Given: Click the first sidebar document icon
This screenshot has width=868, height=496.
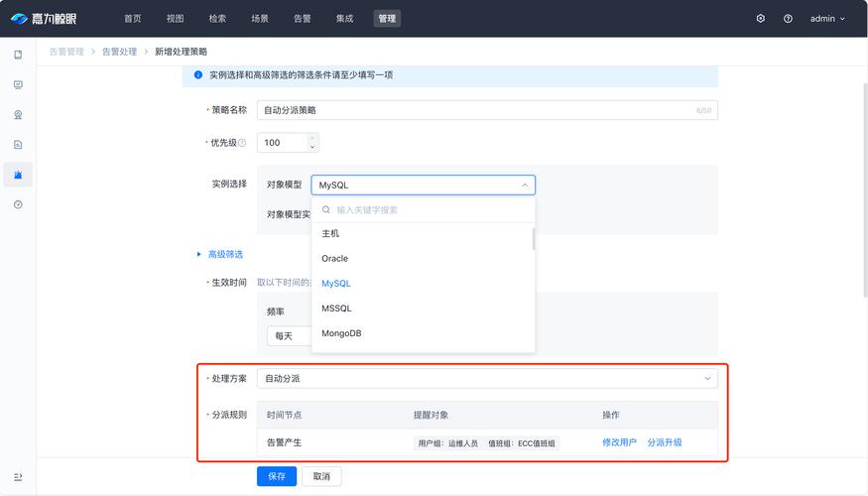Looking at the screenshot, I should (18, 55).
